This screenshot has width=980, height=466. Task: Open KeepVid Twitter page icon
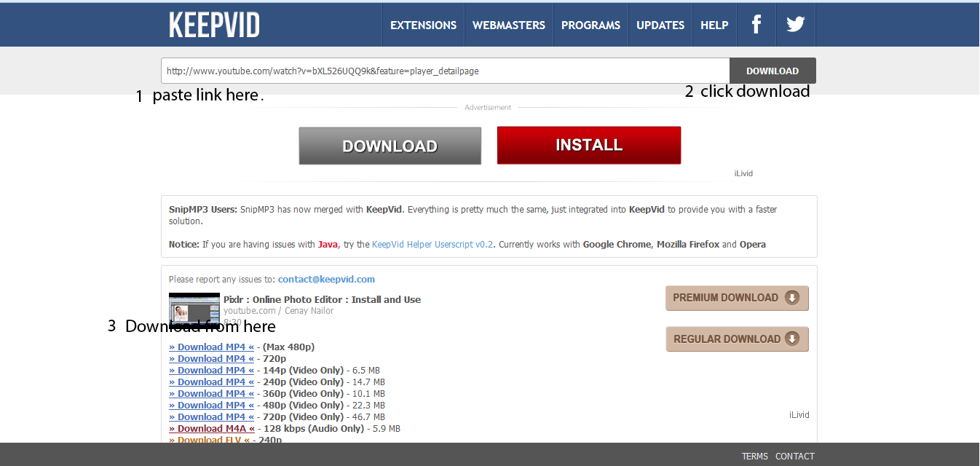click(x=796, y=25)
